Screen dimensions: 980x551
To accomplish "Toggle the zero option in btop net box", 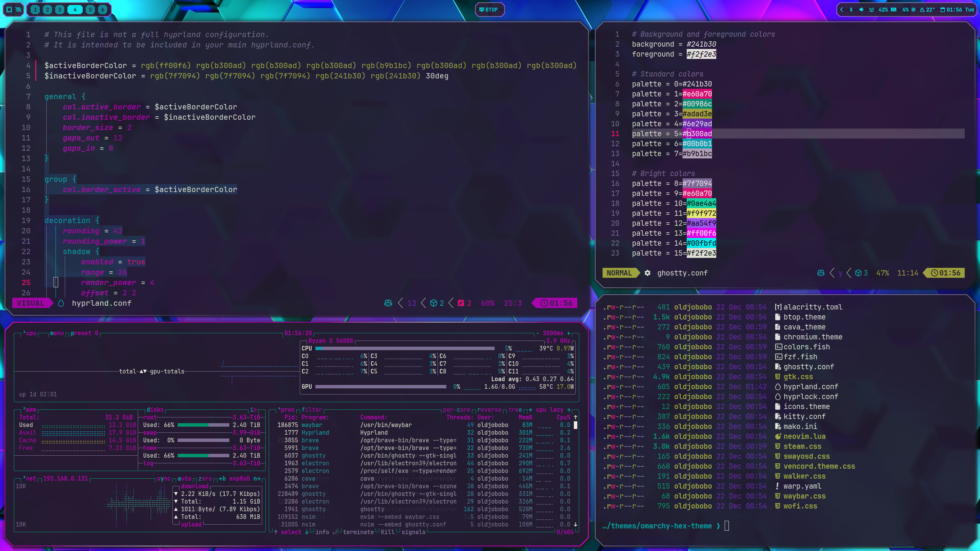I will pos(205,479).
